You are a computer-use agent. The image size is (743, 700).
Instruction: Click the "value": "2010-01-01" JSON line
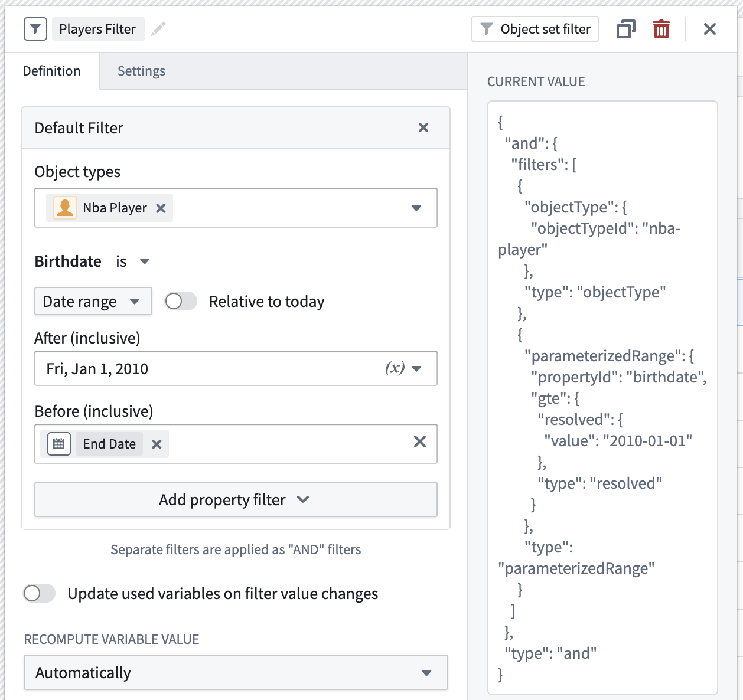[618, 441]
